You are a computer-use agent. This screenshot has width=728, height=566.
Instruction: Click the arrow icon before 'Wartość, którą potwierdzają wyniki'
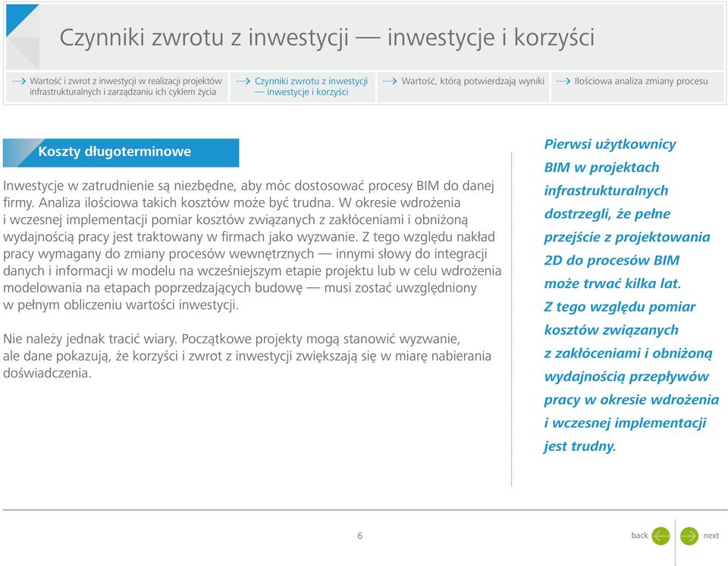click(x=390, y=81)
